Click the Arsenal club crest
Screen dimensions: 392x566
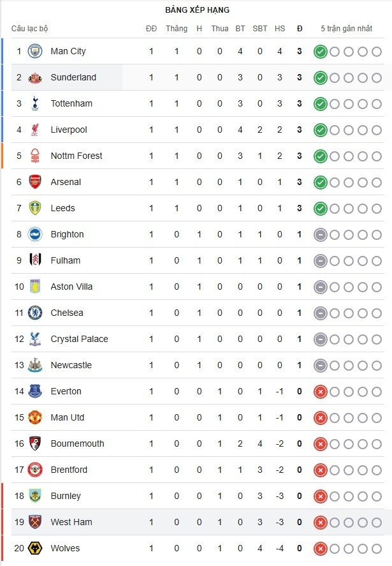pyautogui.click(x=35, y=182)
